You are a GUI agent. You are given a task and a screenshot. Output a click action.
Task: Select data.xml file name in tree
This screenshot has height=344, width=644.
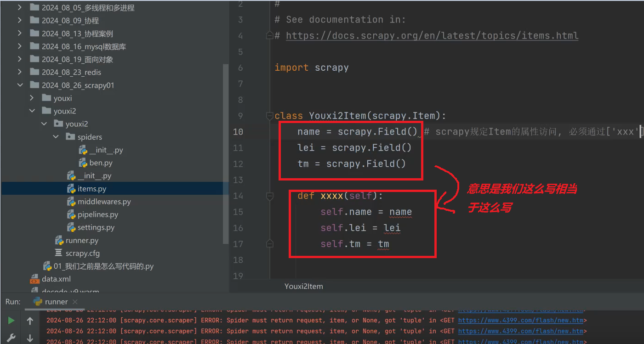click(57, 279)
